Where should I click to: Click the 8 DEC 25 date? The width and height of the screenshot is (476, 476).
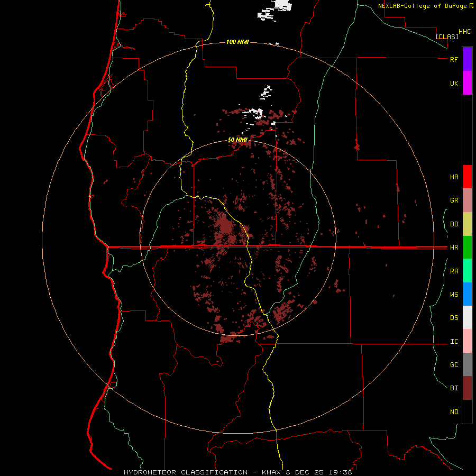pos(306,472)
